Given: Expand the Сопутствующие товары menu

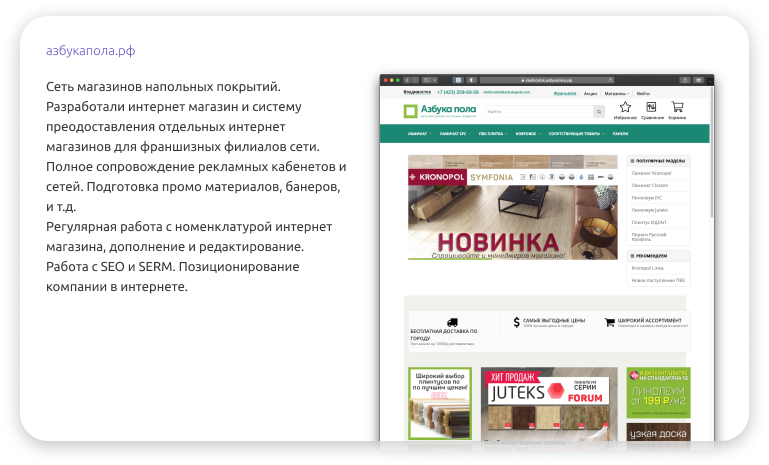Looking at the screenshot, I should coord(576,133).
